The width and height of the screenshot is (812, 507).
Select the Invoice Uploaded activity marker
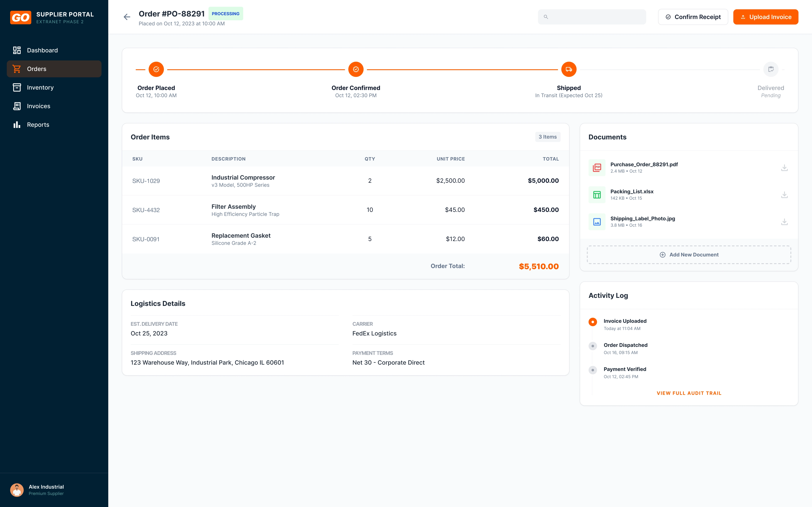pos(593,322)
